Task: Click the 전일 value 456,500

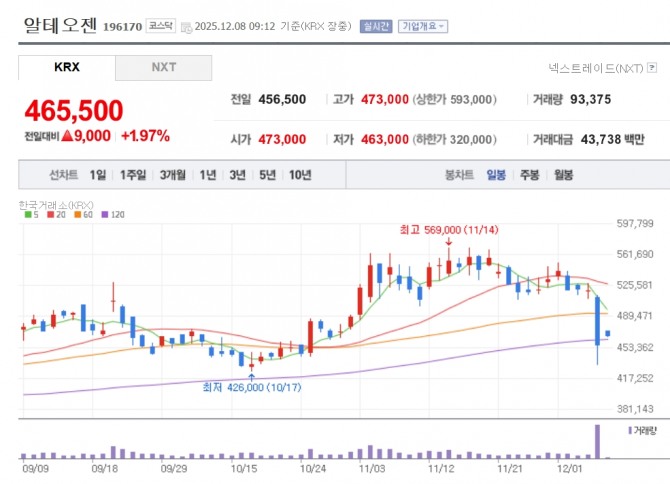Action: (282, 100)
